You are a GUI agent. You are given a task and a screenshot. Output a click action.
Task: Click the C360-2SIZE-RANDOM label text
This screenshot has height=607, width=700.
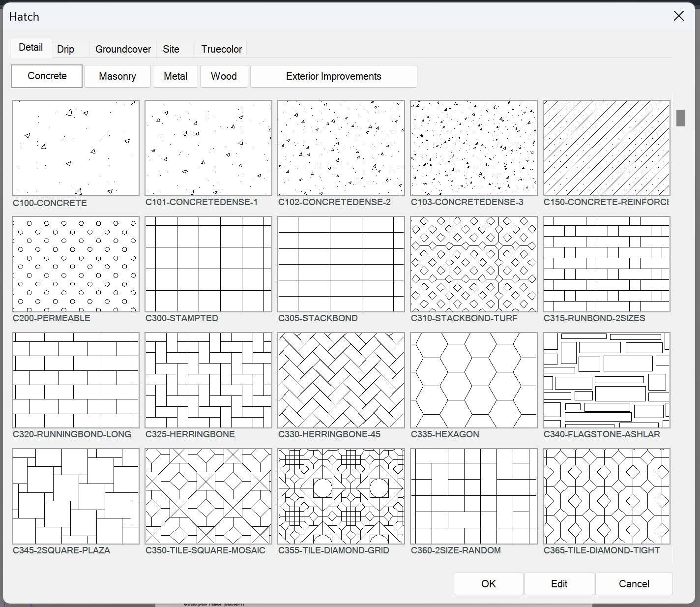[456, 550]
